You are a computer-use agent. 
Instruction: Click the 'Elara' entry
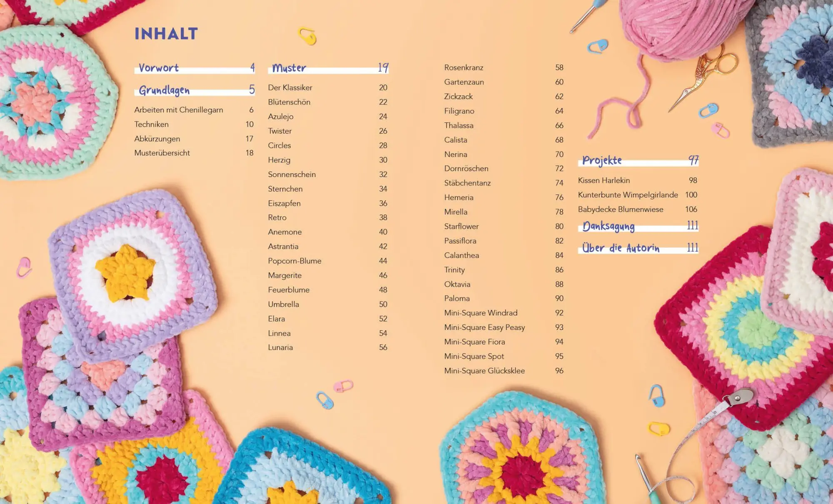pyautogui.click(x=277, y=319)
